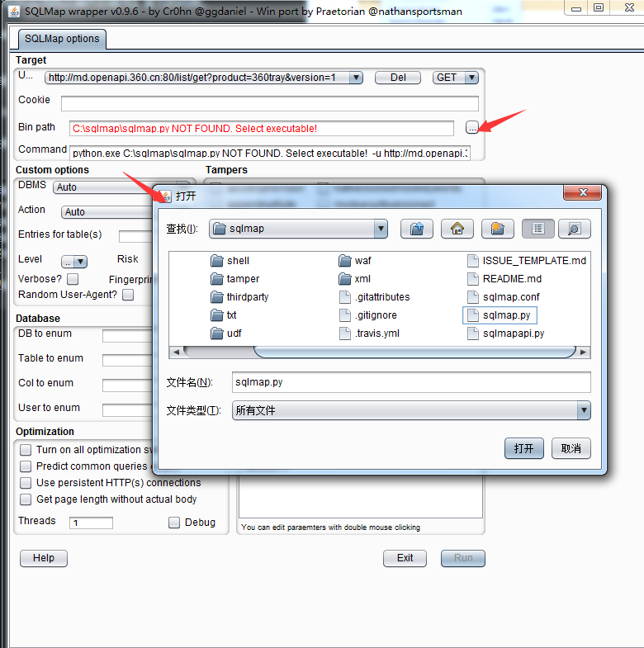Create a new folder in dialog
The height and width of the screenshot is (648, 644).
[497, 229]
